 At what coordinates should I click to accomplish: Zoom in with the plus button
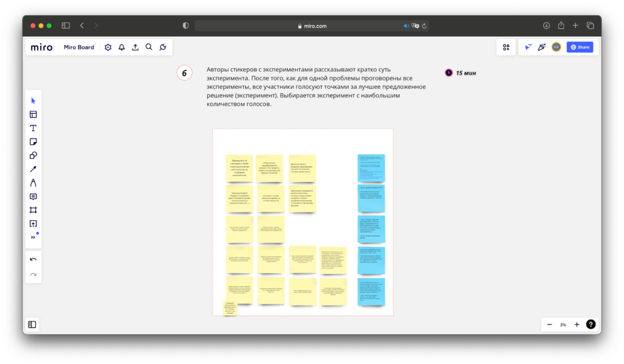576,324
